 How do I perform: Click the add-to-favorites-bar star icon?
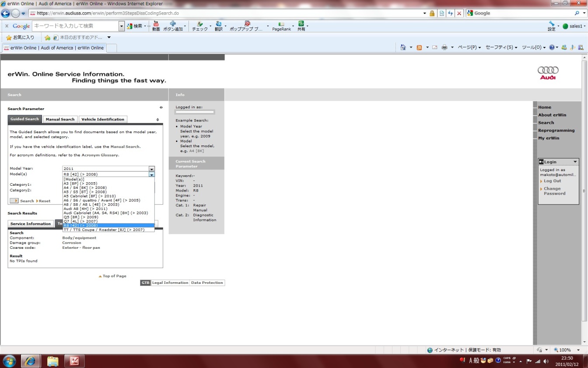pyautogui.click(x=48, y=38)
